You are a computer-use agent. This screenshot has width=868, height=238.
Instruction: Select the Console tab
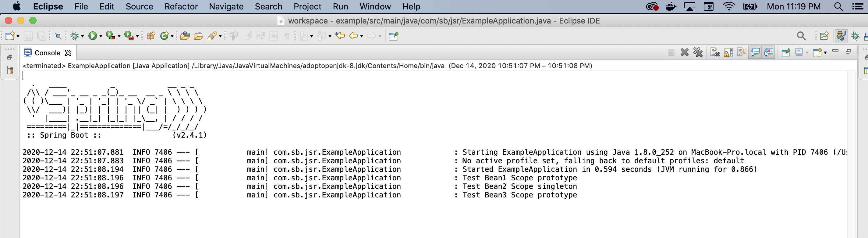[x=47, y=53]
